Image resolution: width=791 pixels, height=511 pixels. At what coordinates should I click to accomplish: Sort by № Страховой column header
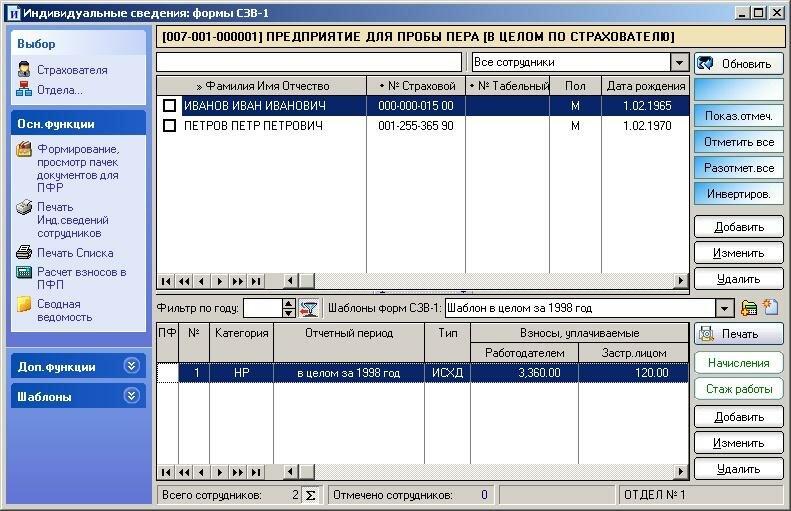click(x=416, y=86)
